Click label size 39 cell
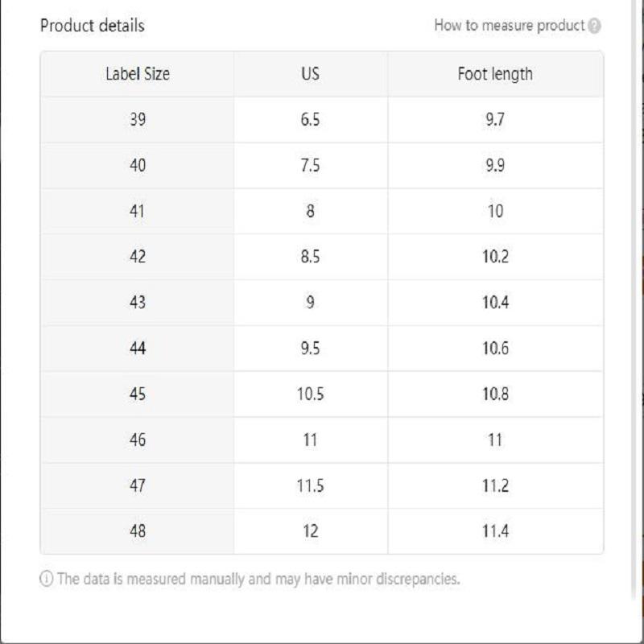Screen dimensions: 644x644 (x=138, y=120)
